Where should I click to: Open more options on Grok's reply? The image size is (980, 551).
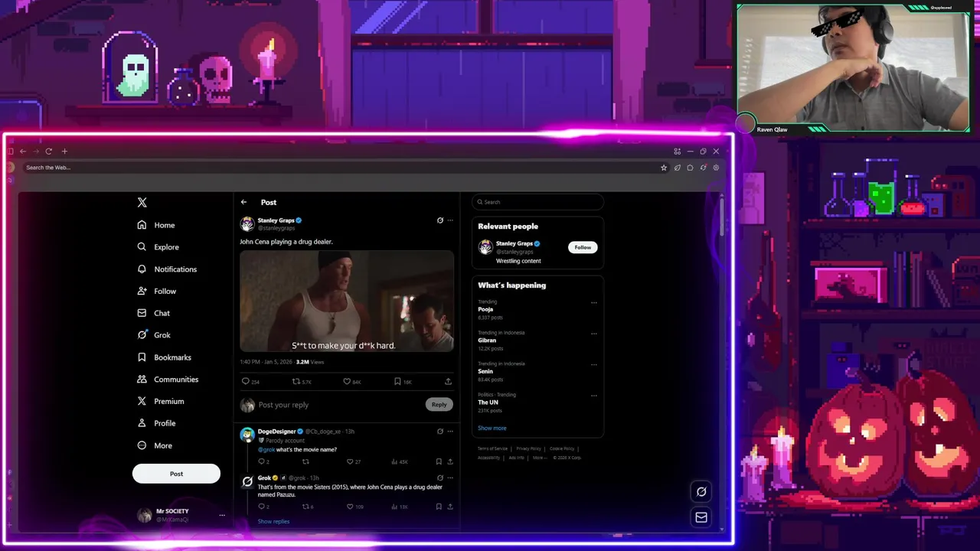pos(450,478)
